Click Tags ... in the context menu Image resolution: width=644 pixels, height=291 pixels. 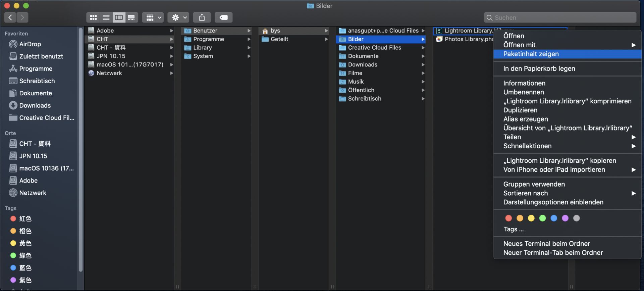click(514, 229)
